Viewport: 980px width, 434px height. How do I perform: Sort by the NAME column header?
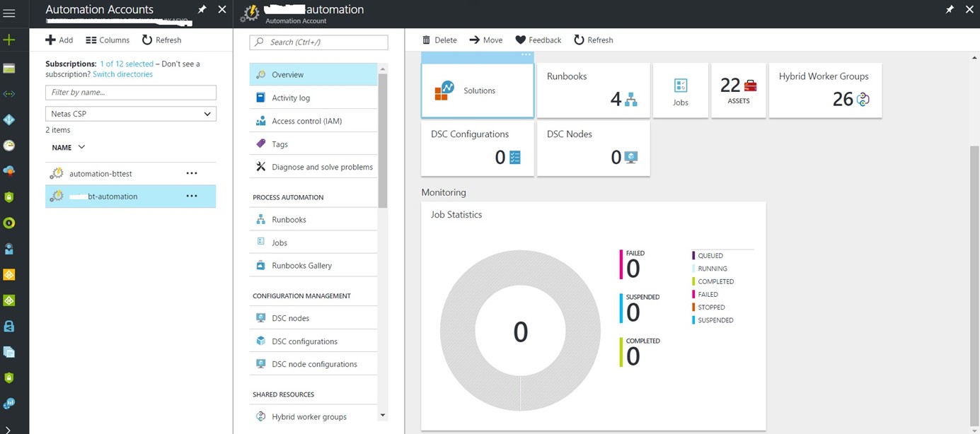click(68, 147)
